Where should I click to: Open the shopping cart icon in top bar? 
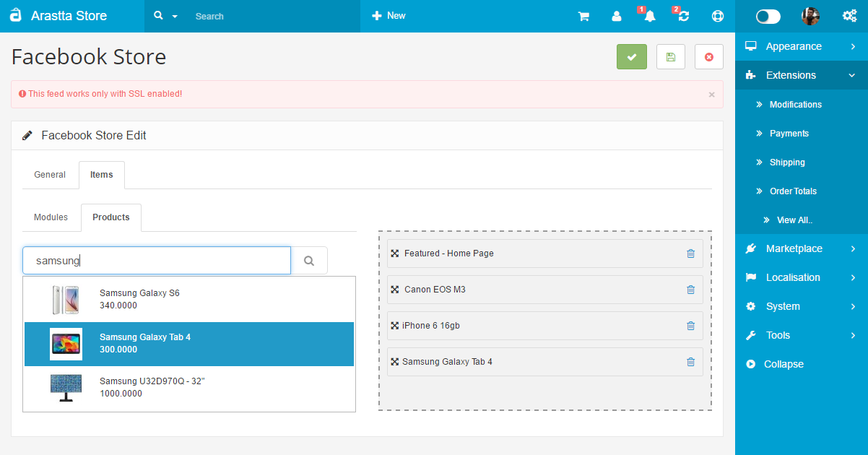click(x=583, y=16)
